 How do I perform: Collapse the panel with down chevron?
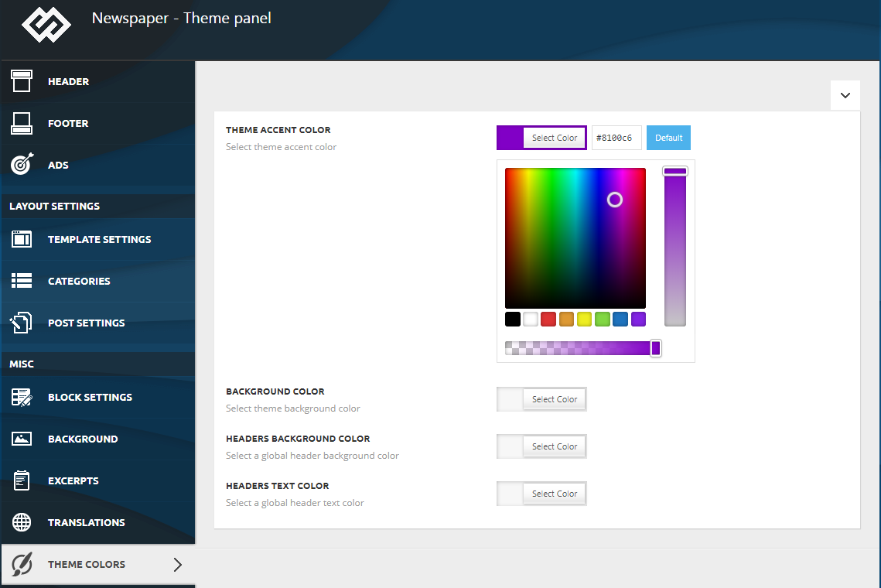[845, 95]
